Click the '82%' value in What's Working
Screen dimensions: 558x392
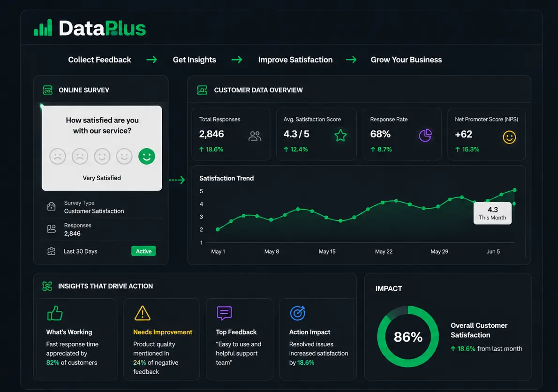53,362
